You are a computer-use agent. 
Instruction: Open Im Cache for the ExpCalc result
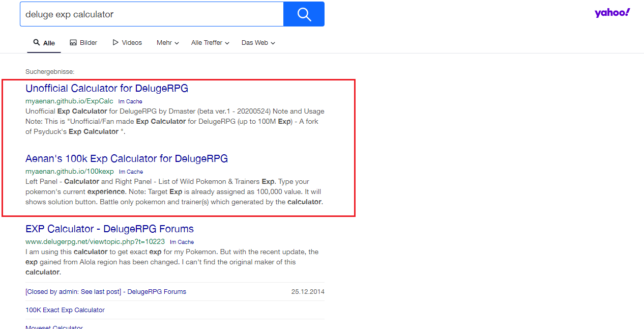tap(130, 101)
